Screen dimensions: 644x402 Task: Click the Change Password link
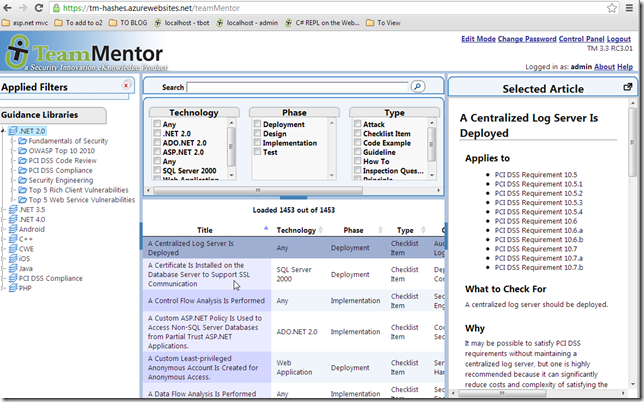[527, 39]
